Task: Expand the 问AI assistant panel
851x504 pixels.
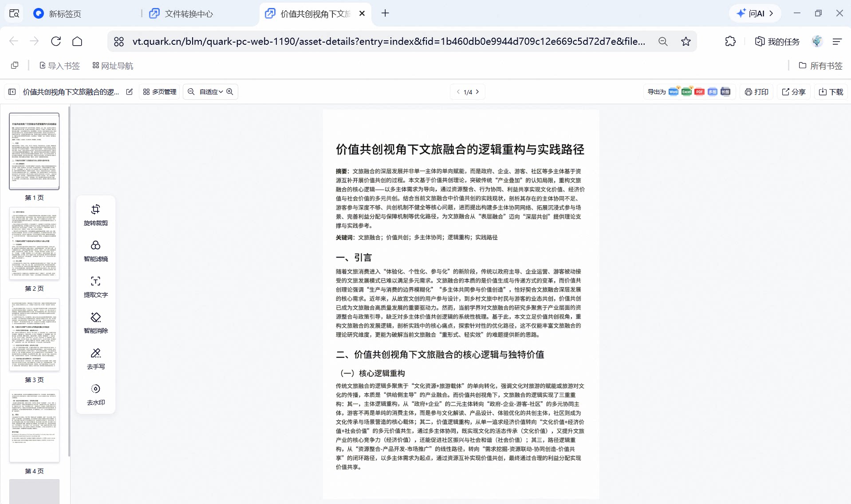Action: [x=755, y=13]
